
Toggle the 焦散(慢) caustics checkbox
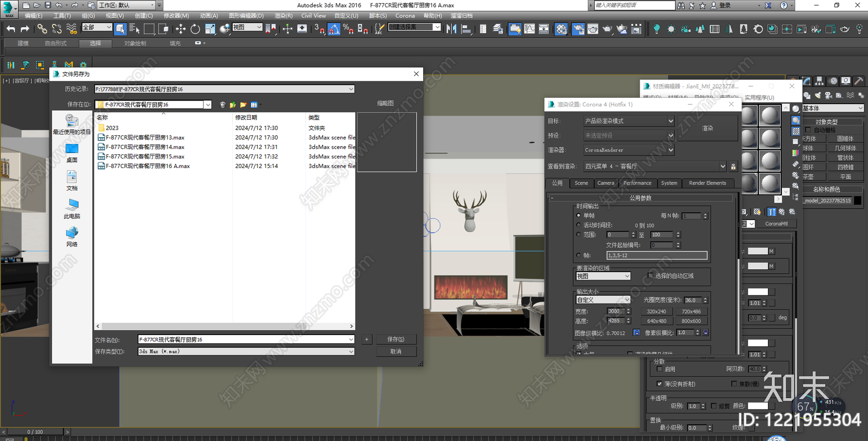click(734, 383)
